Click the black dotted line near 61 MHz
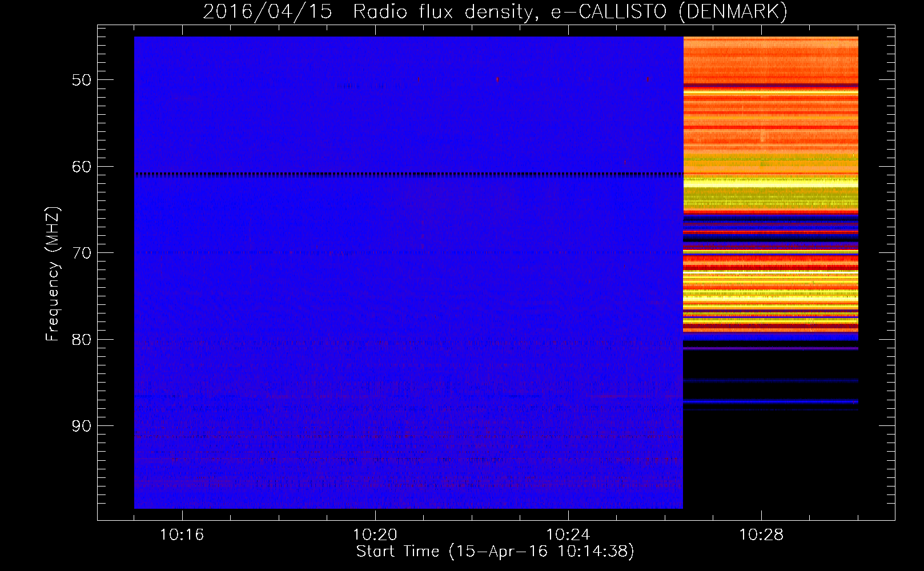 [x=408, y=174]
